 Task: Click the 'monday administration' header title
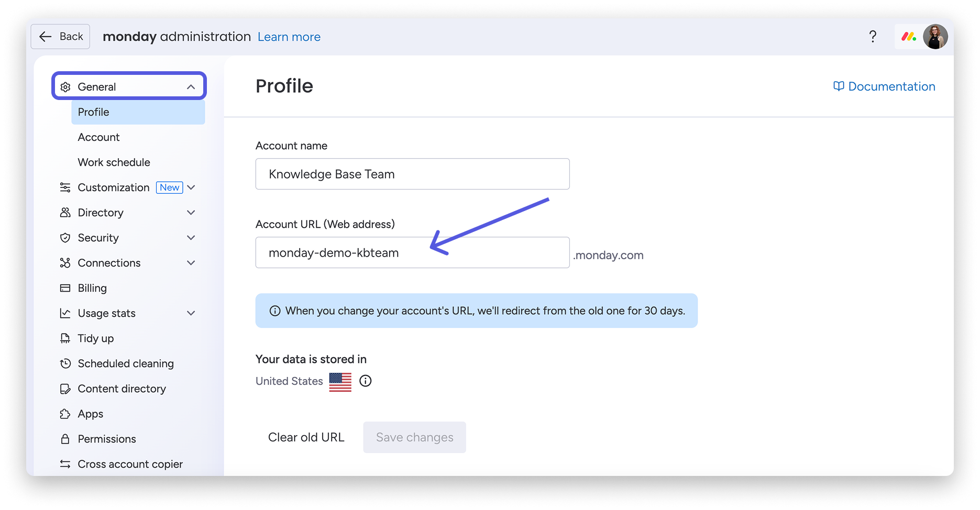point(177,37)
